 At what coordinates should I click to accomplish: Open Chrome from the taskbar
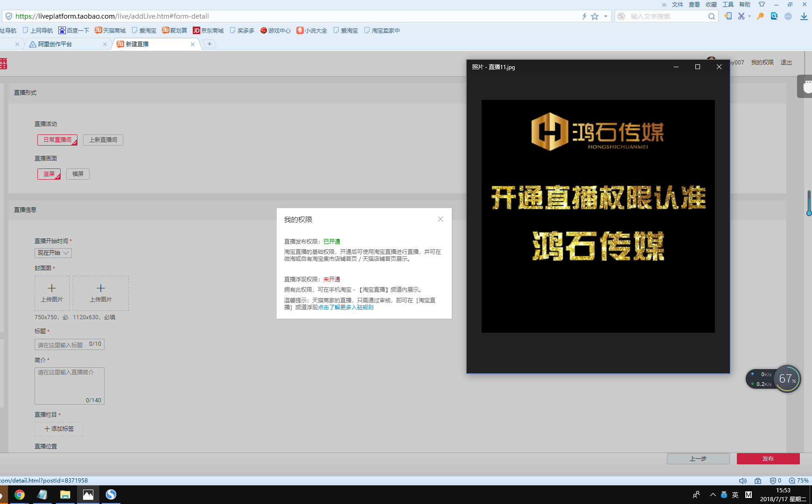[20, 495]
